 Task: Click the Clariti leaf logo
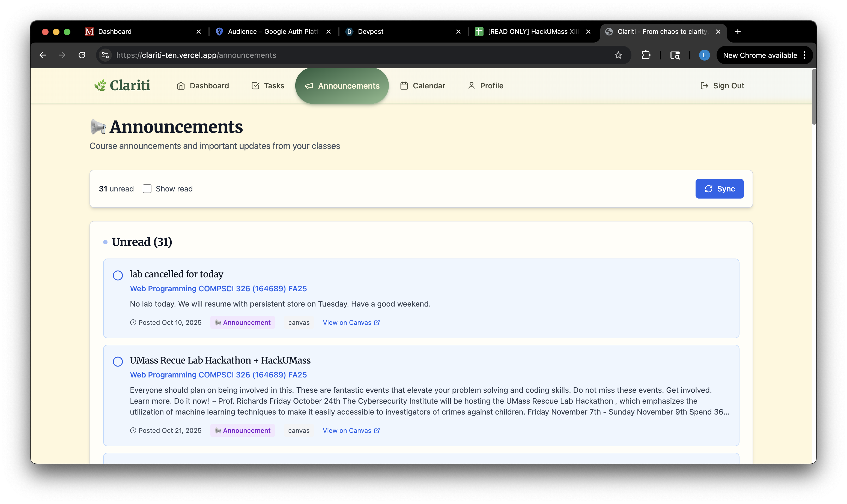(100, 86)
